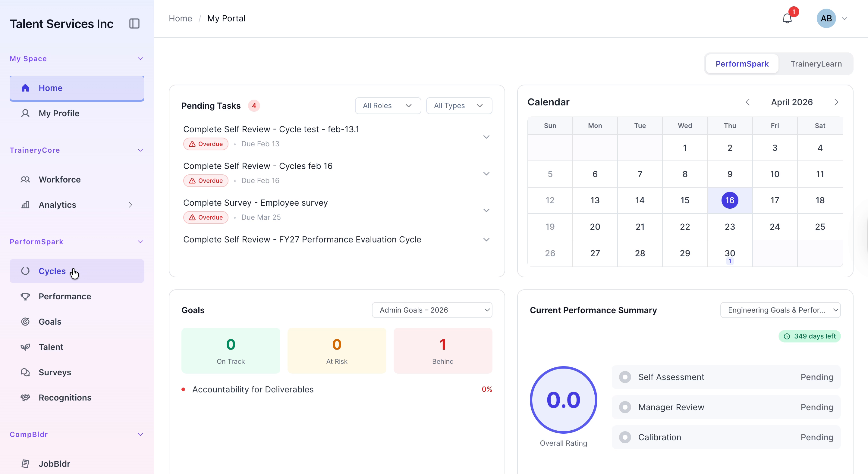Image resolution: width=868 pixels, height=474 pixels.
Task: Open the Admin Goals – 2026 dropdown
Action: click(432, 310)
